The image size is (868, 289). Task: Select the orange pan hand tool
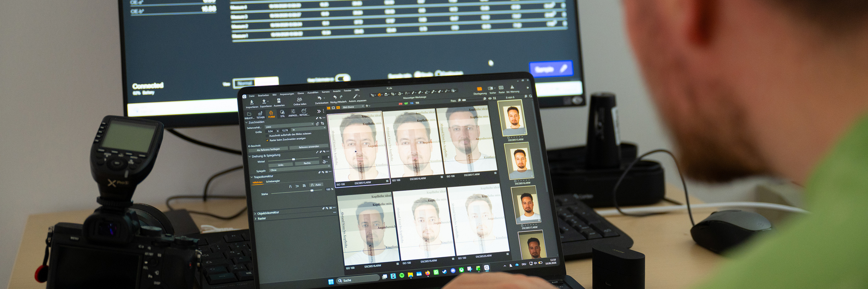tap(379, 95)
